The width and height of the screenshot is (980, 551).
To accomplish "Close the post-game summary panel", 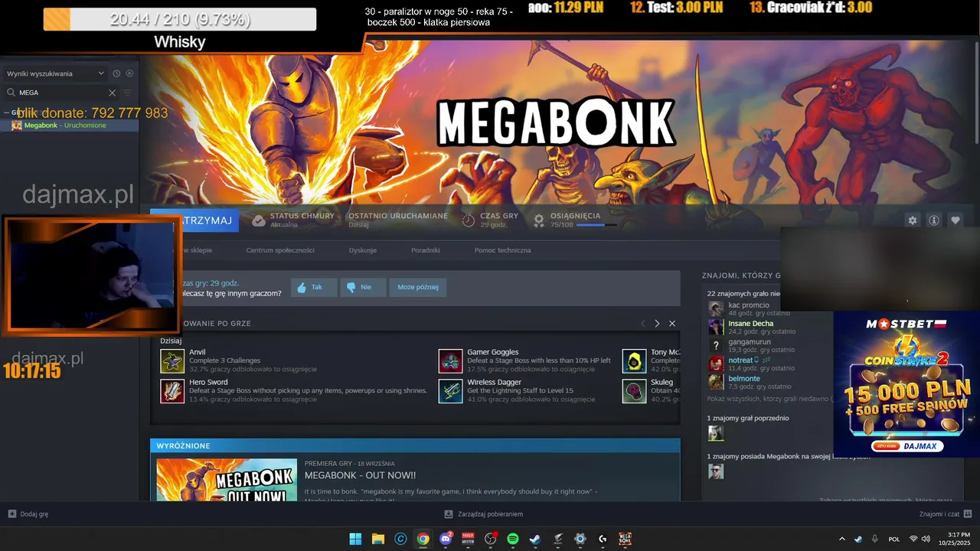I will coord(672,324).
